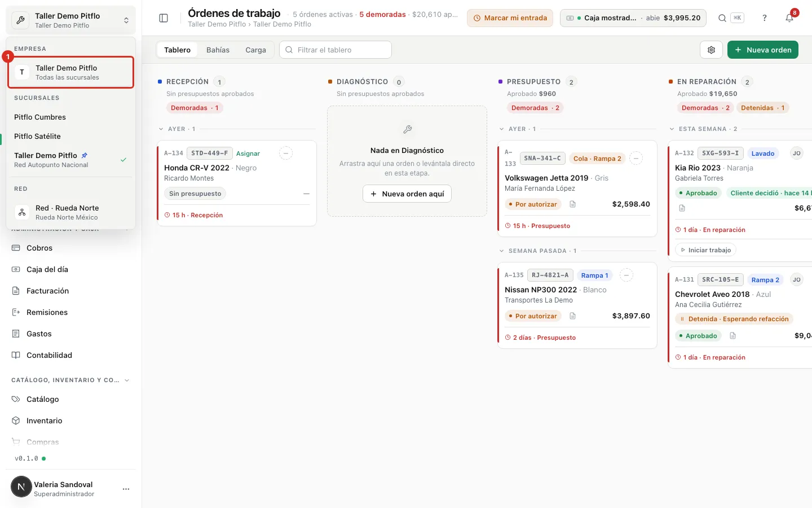Click Asignar on Honda CR-V card
The width and height of the screenshot is (812, 508).
coord(248,154)
